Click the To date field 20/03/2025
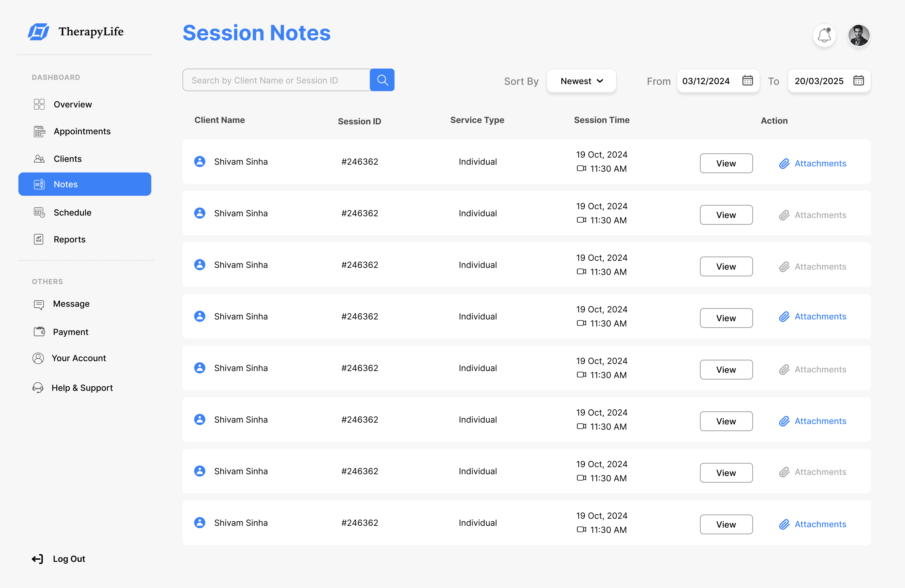 [x=829, y=81]
